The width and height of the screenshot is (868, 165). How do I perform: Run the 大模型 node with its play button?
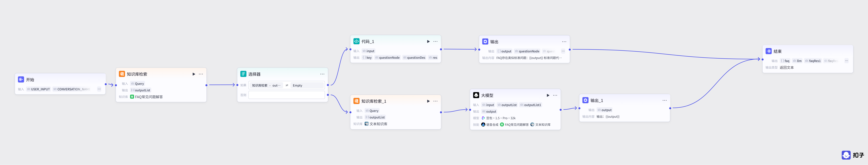coord(548,95)
